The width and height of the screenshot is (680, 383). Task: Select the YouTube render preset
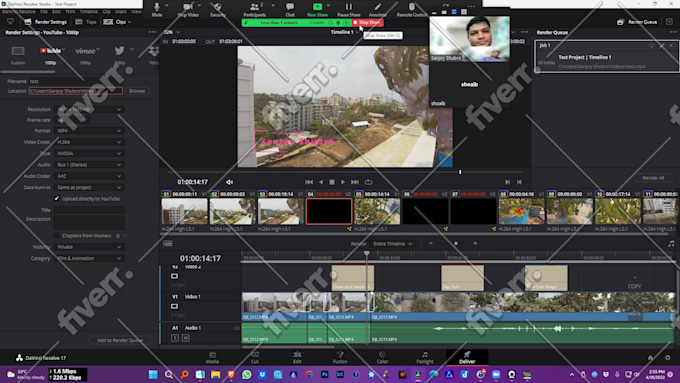[50, 51]
